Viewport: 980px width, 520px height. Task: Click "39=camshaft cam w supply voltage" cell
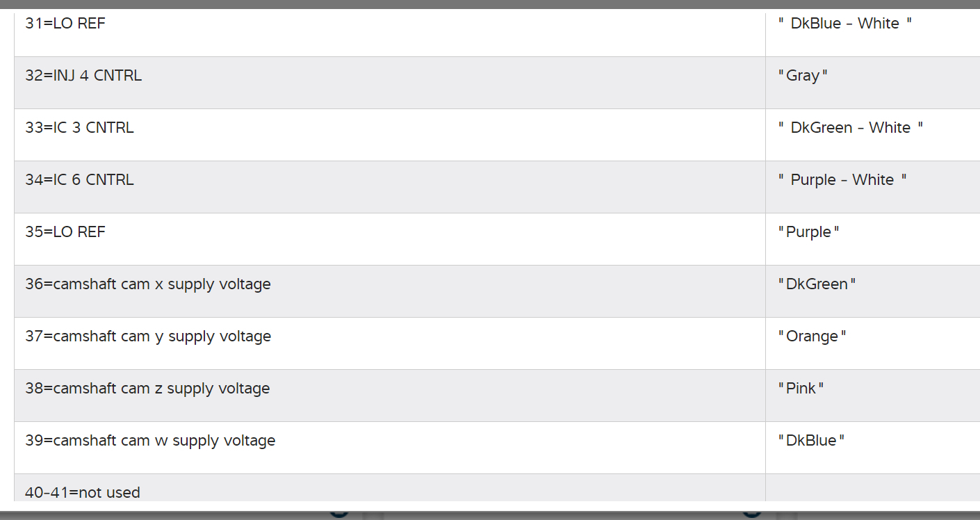[x=150, y=441]
